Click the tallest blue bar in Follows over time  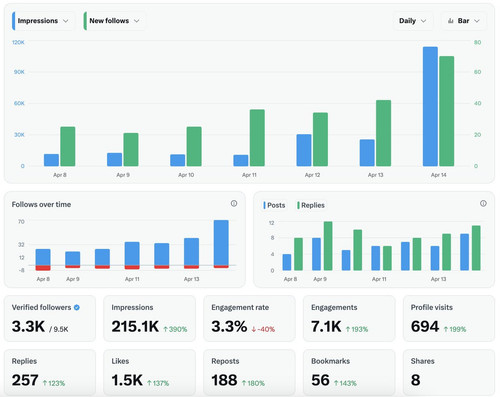click(x=221, y=243)
